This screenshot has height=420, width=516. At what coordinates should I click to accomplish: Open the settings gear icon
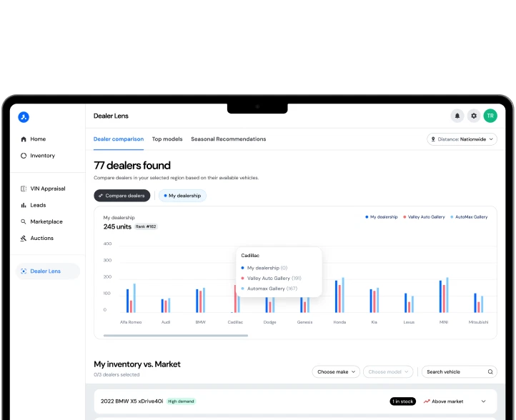(x=474, y=116)
